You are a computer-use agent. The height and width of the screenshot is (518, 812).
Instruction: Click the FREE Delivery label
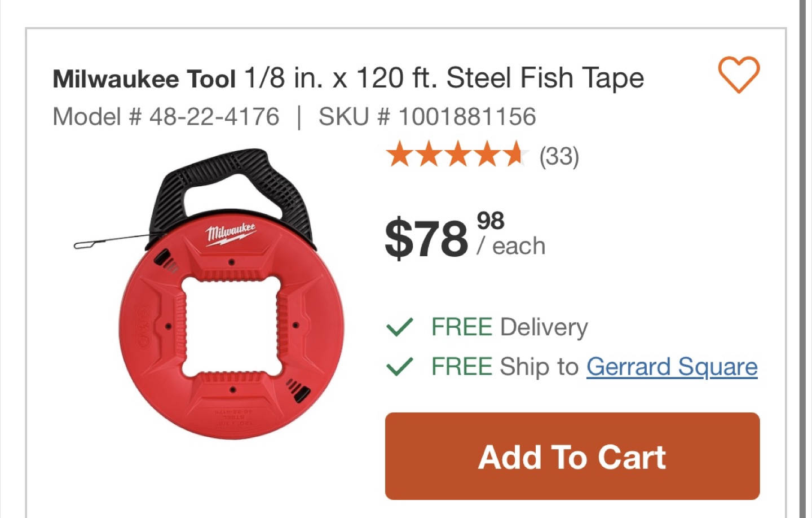click(509, 327)
